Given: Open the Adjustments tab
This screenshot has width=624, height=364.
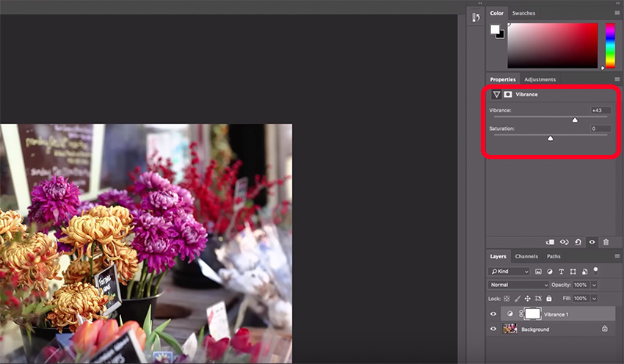Looking at the screenshot, I should tap(540, 79).
